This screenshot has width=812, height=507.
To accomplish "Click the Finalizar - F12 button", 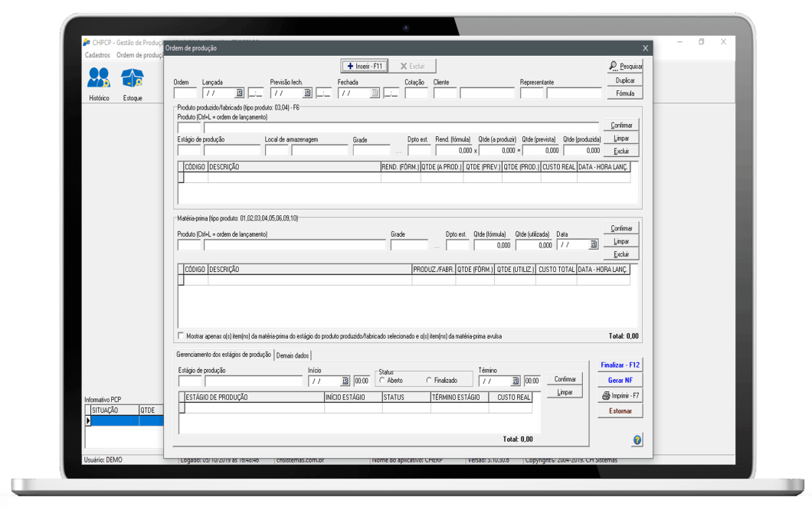I will point(620,365).
